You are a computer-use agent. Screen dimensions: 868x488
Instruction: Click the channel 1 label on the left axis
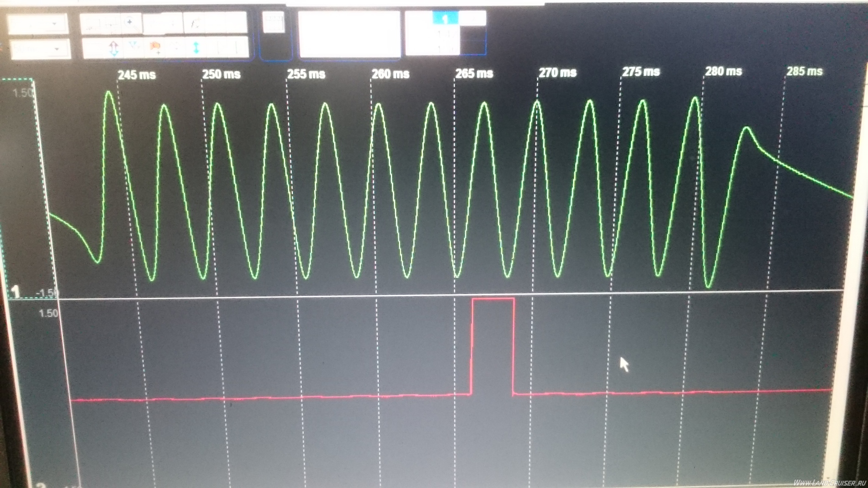[x=16, y=292]
